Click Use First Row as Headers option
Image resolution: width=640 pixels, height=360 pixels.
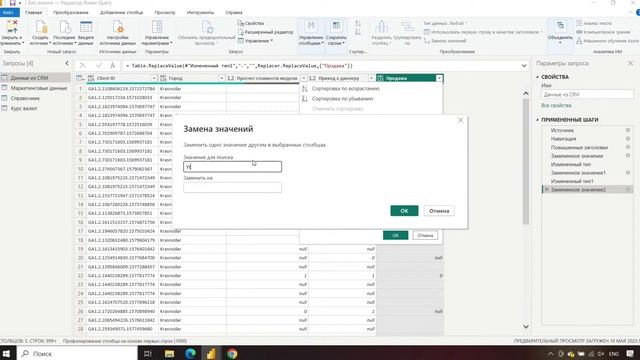[483, 32]
